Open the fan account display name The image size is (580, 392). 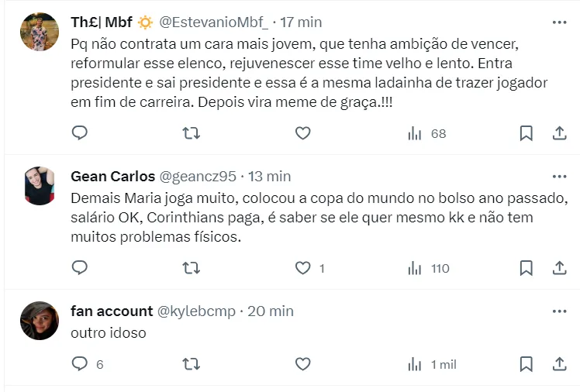112,311
